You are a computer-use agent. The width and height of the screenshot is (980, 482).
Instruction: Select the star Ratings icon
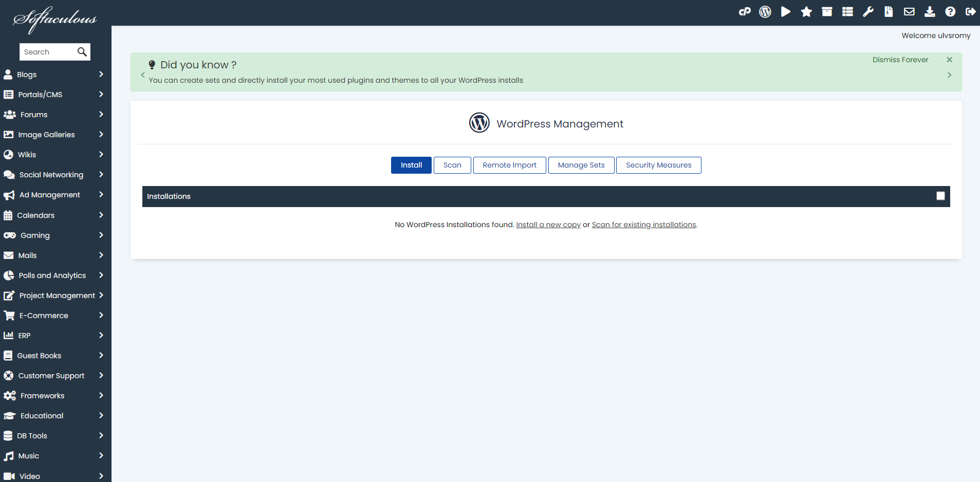point(806,11)
